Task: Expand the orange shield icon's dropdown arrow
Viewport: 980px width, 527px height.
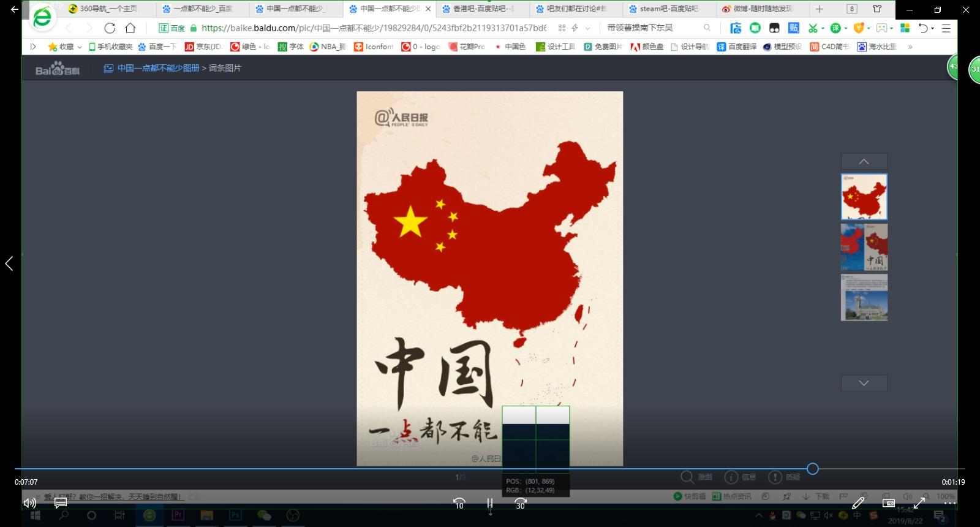Action: point(869,28)
